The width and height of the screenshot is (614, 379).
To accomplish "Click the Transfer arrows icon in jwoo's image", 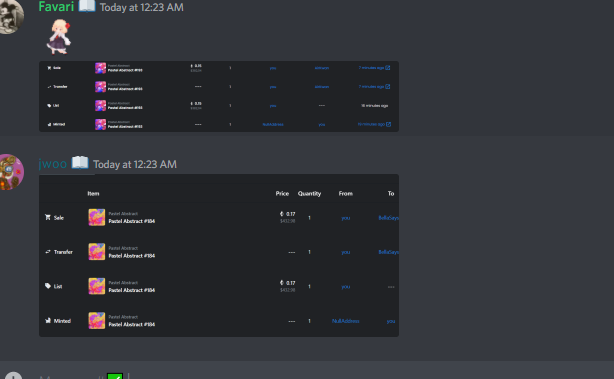I will (x=48, y=252).
